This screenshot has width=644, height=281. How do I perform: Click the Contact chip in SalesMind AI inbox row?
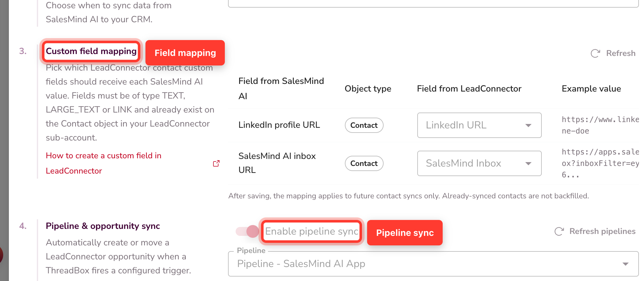click(x=364, y=163)
